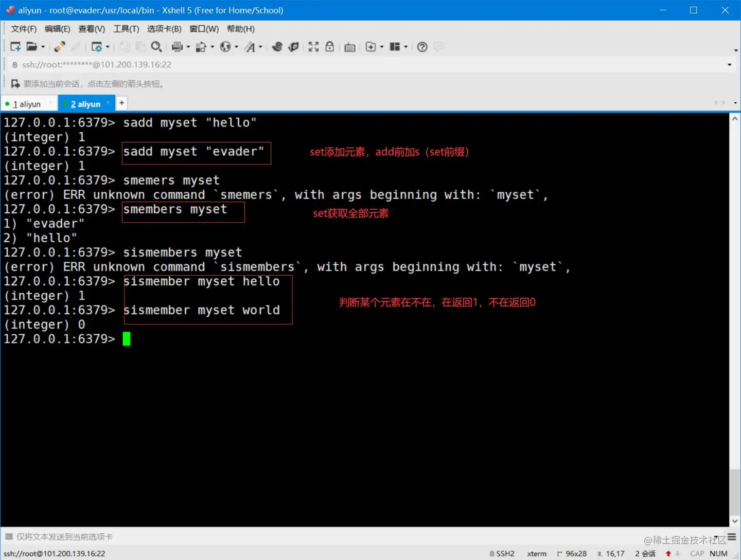Click the Find magnifier icon
This screenshot has height=560, width=741.
156,47
